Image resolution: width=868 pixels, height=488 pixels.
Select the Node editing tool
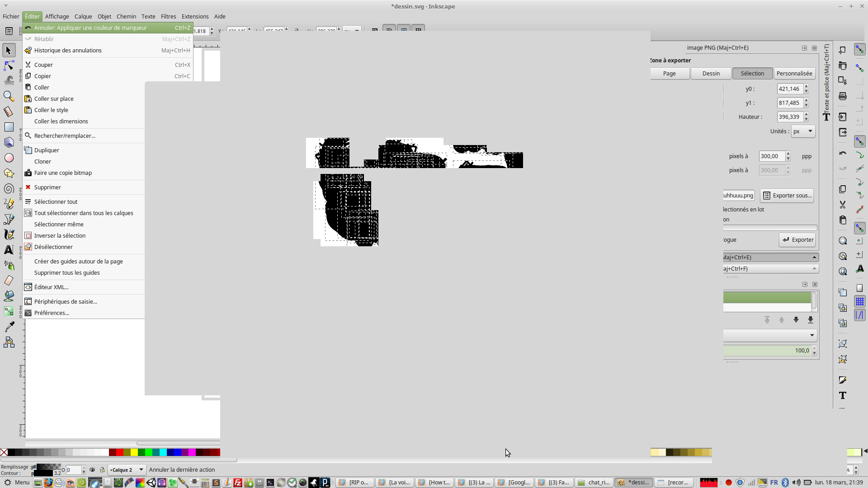[9, 66]
